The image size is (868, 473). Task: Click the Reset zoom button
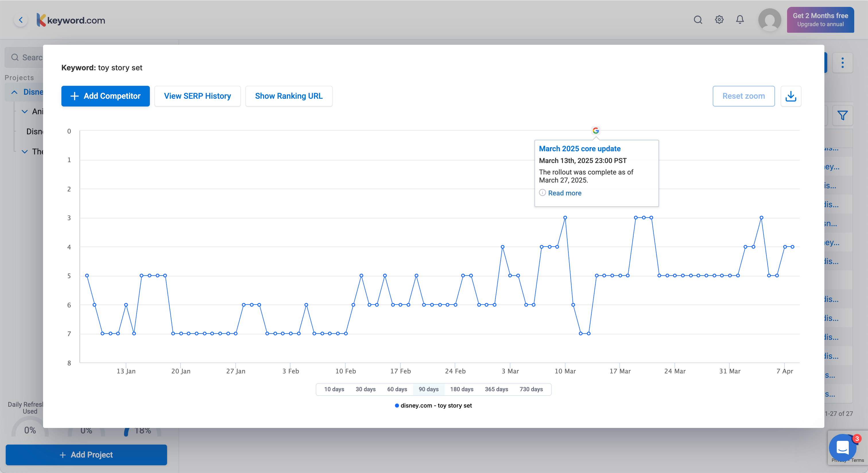(743, 96)
